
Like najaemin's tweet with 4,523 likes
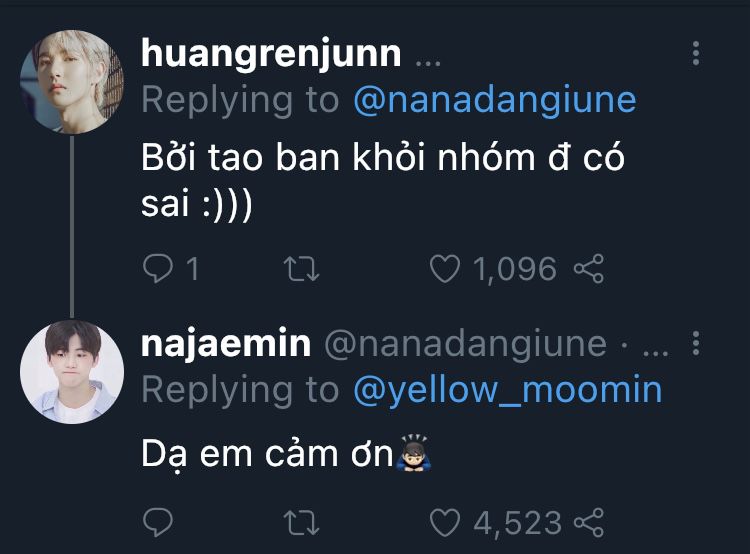coord(444,521)
